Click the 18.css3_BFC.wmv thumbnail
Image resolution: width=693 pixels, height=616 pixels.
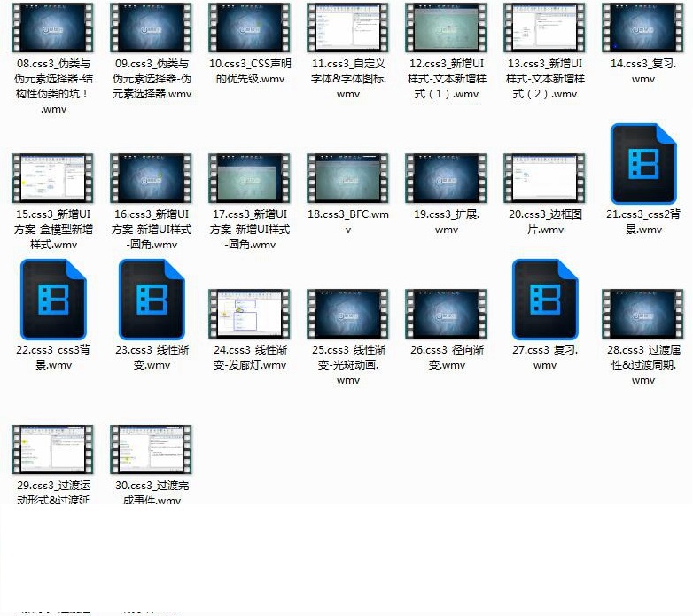coord(348,179)
